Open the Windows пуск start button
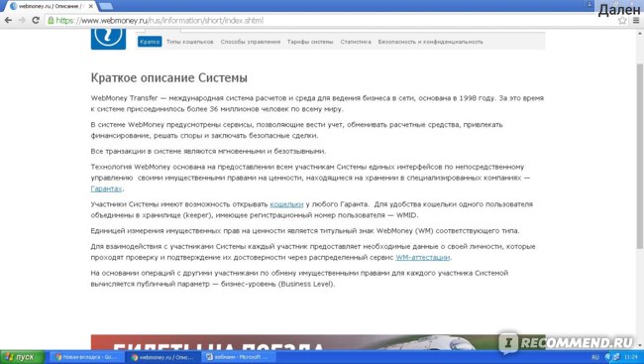The image size is (644, 364). coord(22,357)
